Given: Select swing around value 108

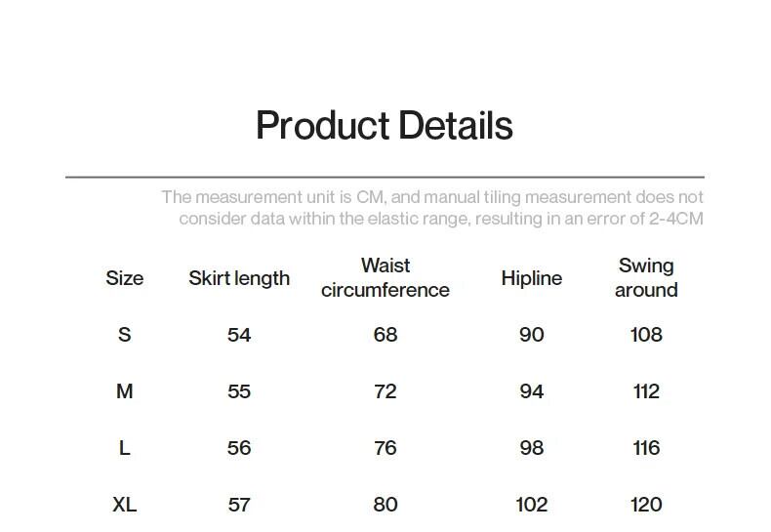Looking at the screenshot, I should [x=646, y=335].
